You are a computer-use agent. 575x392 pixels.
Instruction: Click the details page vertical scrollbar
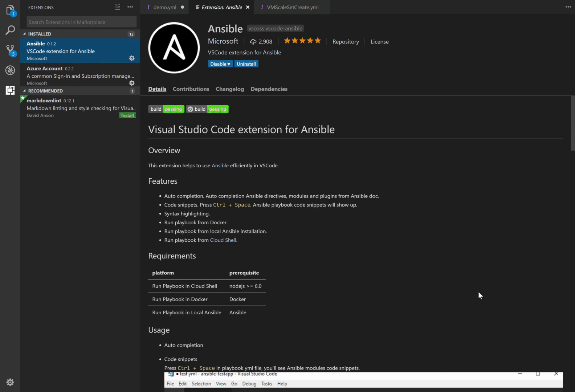pyautogui.click(x=573, y=123)
